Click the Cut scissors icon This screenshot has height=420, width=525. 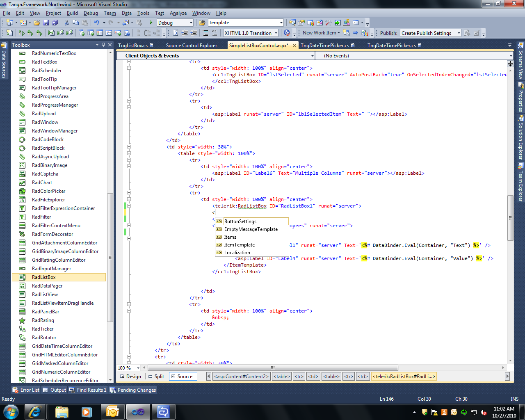click(66, 23)
